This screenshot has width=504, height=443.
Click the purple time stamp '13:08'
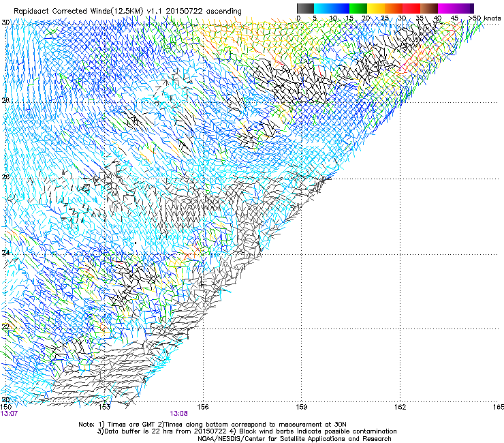coord(178,414)
